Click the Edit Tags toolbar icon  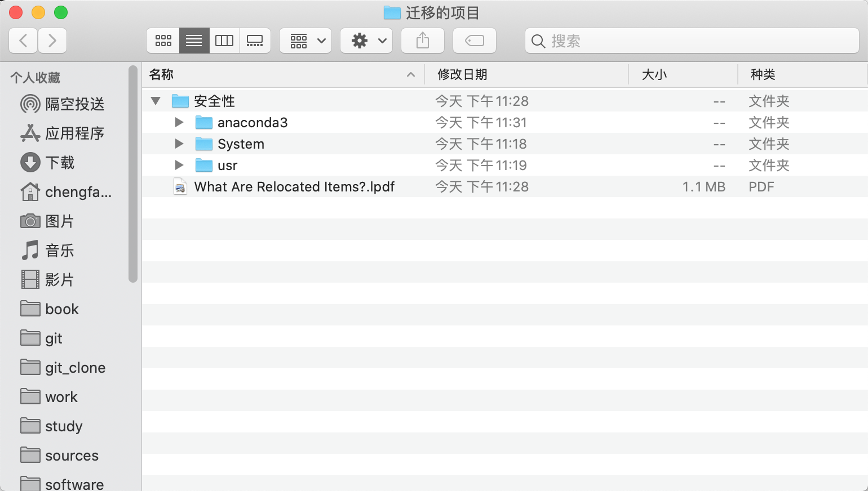(475, 41)
